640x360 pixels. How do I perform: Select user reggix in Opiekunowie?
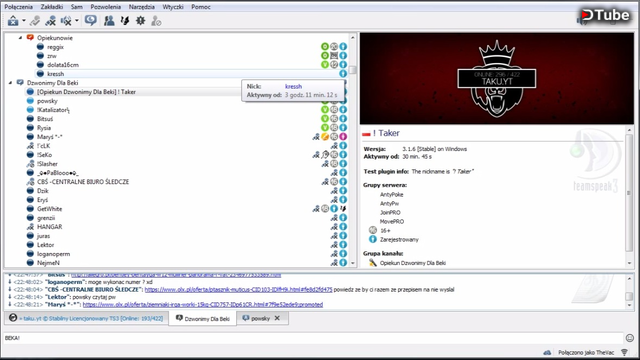pos(55,47)
